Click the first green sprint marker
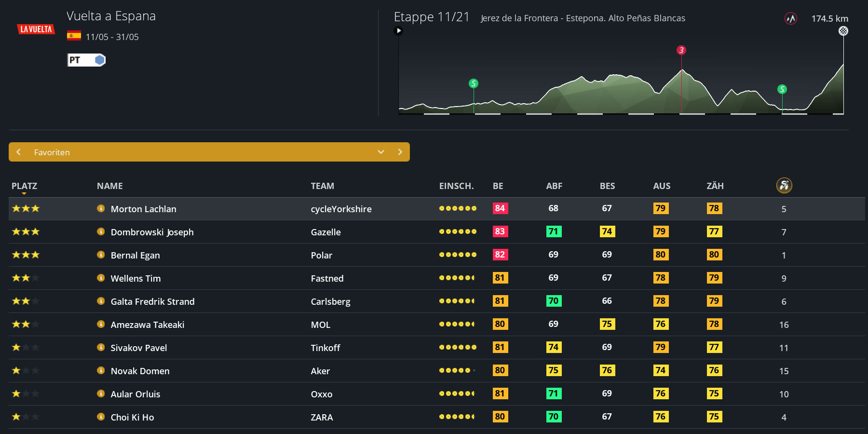Image resolution: width=868 pixels, height=434 pixels. pyautogui.click(x=474, y=83)
